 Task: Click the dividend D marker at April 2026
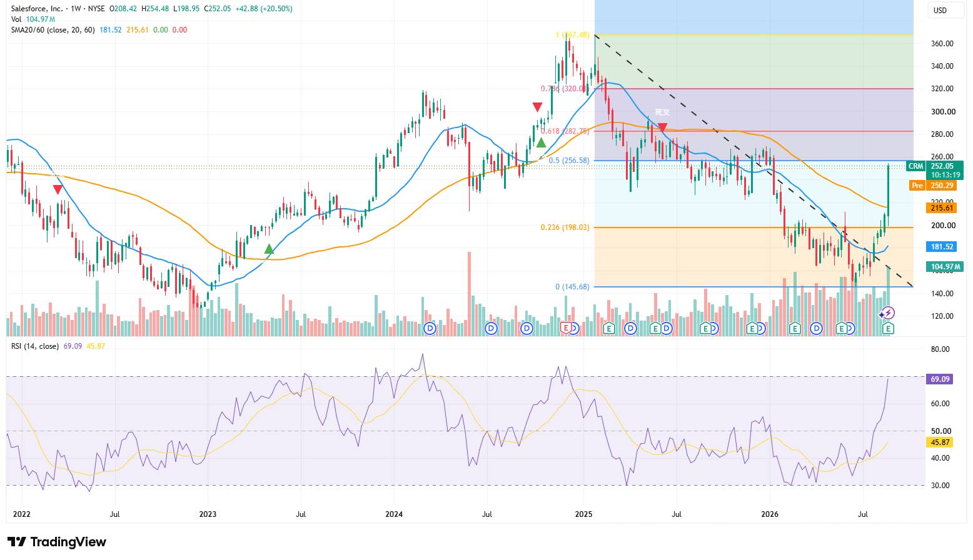(816, 328)
